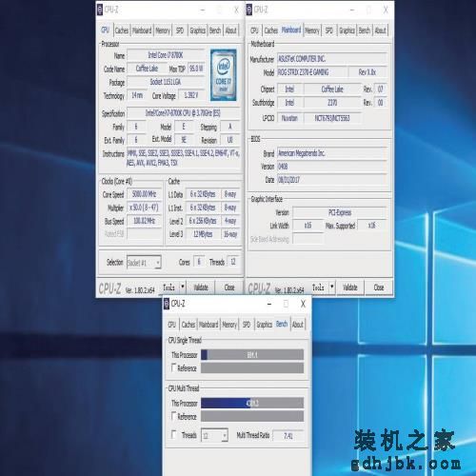Select the CPU tab in the Bench window
The height and width of the screenshot is (476, 476).
point(171,325)
